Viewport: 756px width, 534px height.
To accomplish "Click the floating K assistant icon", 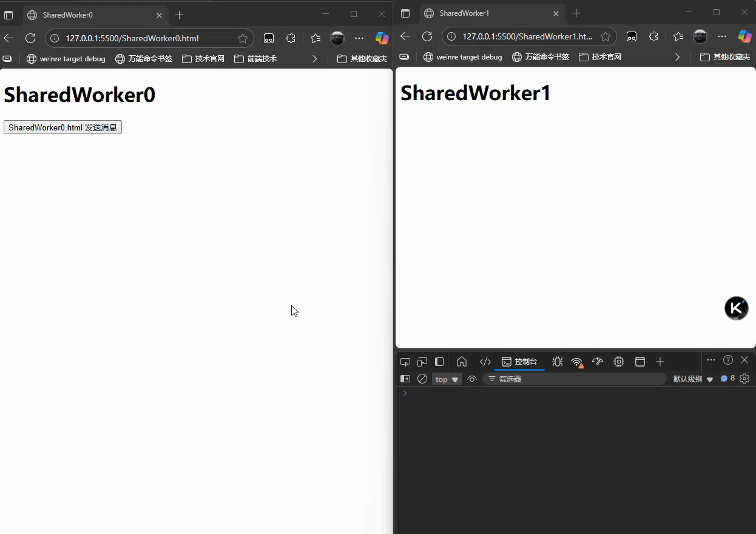I will (737, 308).
